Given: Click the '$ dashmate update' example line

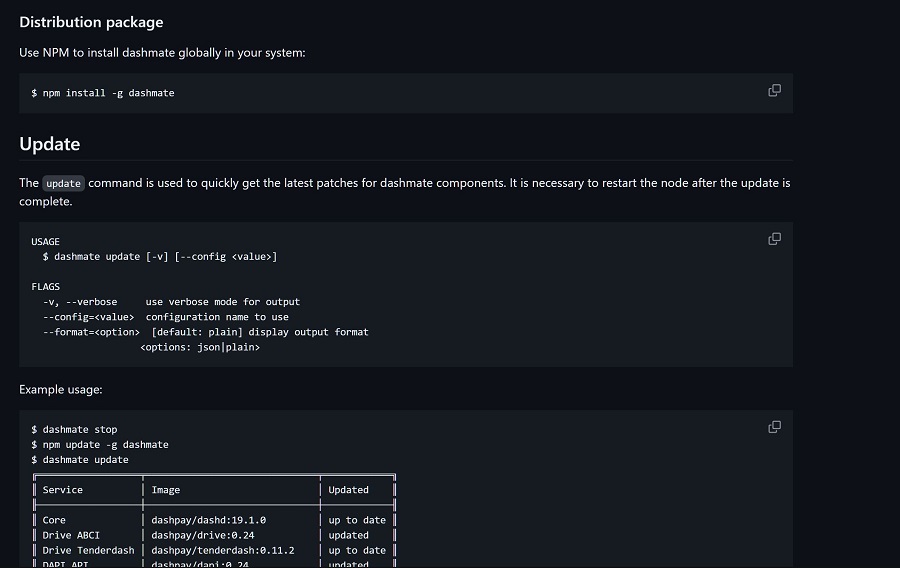Looking at the screenshot, I should tap(80, 460).
